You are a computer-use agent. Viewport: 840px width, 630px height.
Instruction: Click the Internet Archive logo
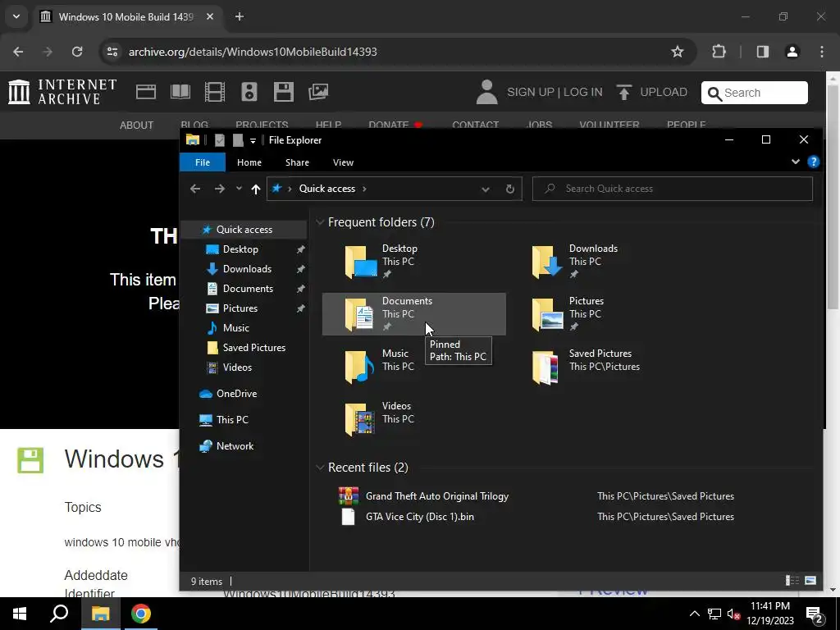tap(62, 92)
